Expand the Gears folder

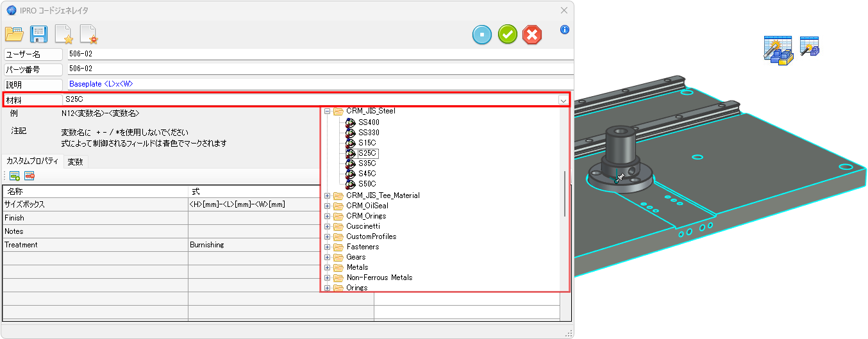coord(327,257)
